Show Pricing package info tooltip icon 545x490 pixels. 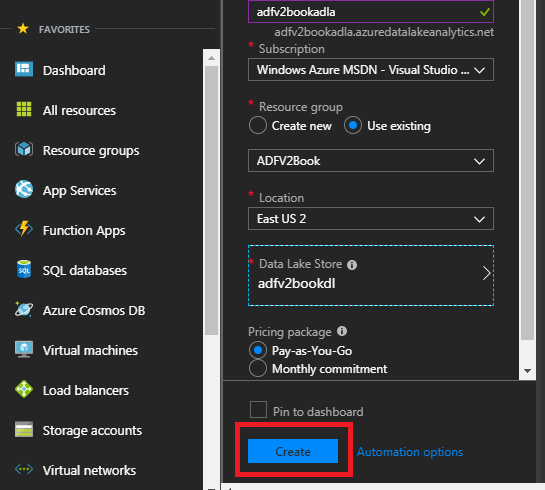pyautogui.click(x=342, y=331)
